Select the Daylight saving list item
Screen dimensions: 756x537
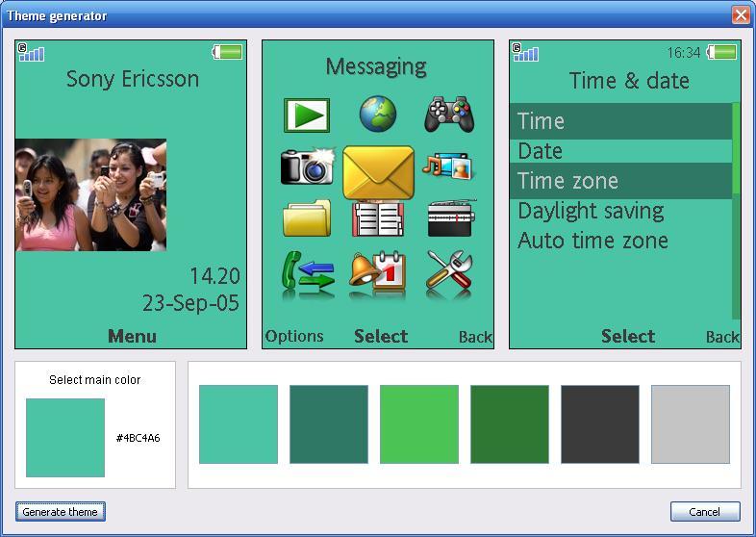[621, 211]
